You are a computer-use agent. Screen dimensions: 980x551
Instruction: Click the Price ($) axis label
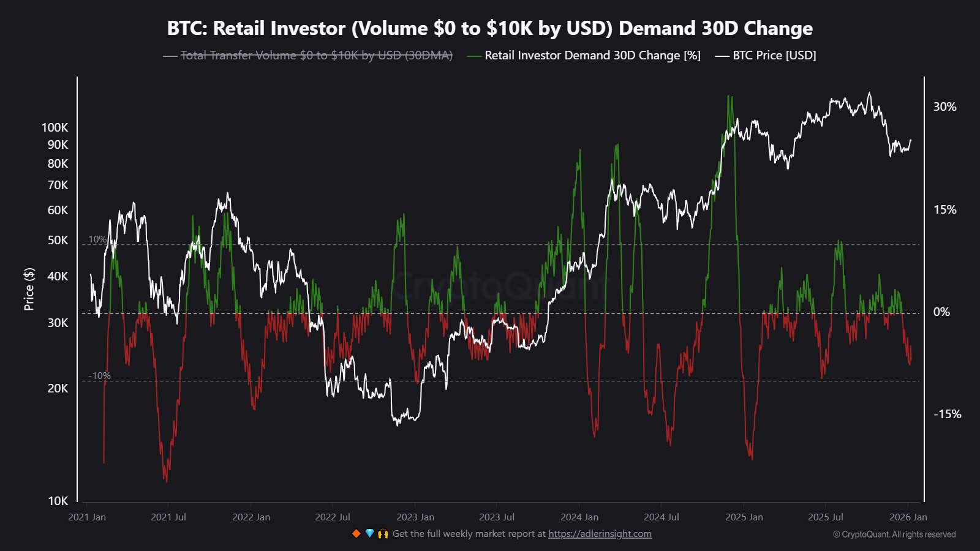(28, 288)
